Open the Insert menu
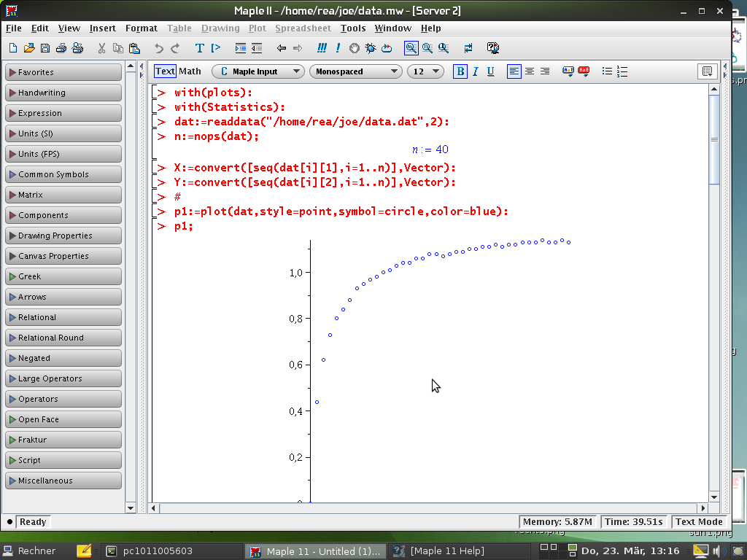This screenshot has width=747, height=560. click(102, 28)
